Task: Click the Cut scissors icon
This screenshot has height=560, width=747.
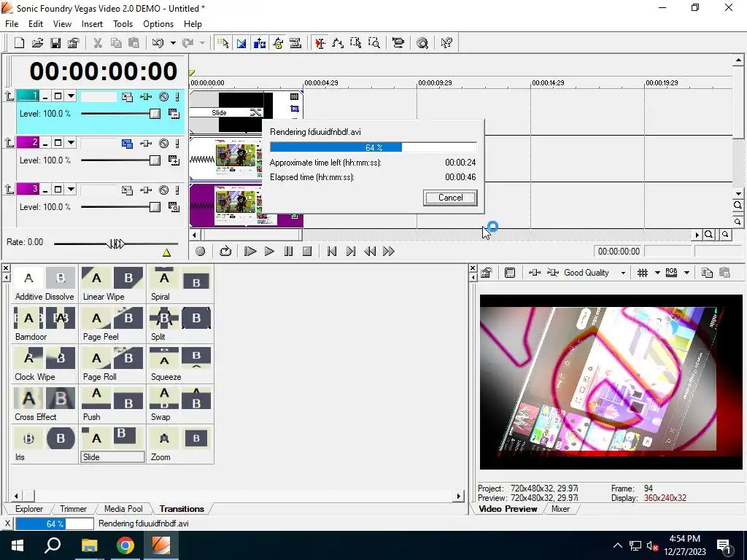Action: pyautogui.click(x=98, y=43)
